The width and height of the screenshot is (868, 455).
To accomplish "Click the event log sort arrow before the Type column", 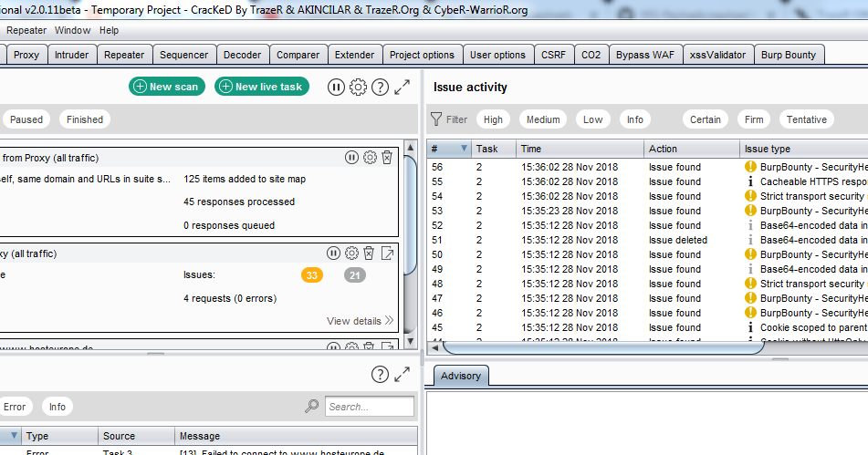I will coord(14,436).
